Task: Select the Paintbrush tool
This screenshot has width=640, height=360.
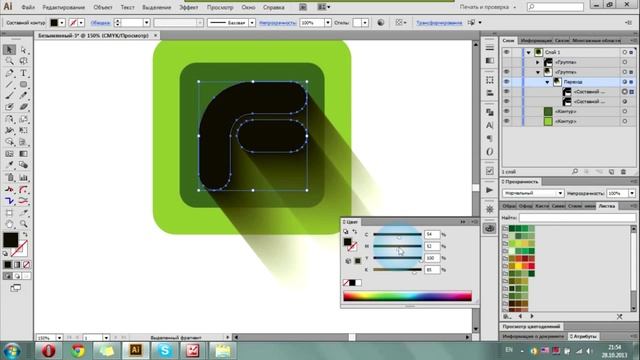Action: click(9, 96)
